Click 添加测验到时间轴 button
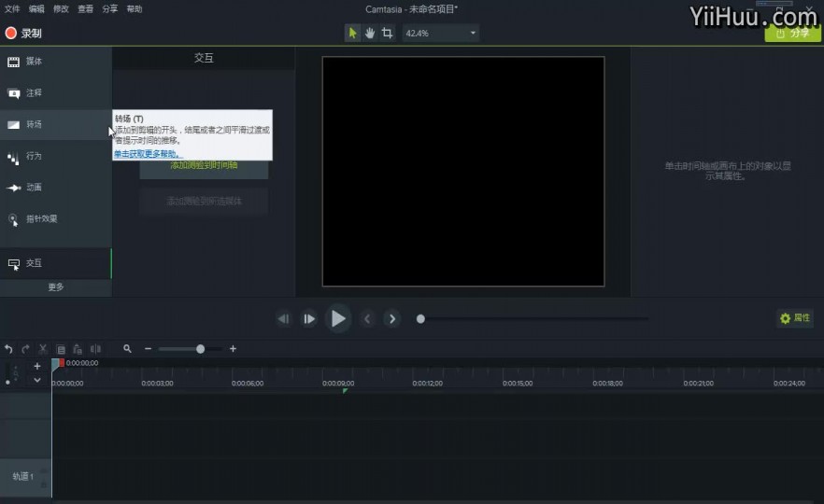The height and width of the screenshot is (504, 824). tap(204, 168)
